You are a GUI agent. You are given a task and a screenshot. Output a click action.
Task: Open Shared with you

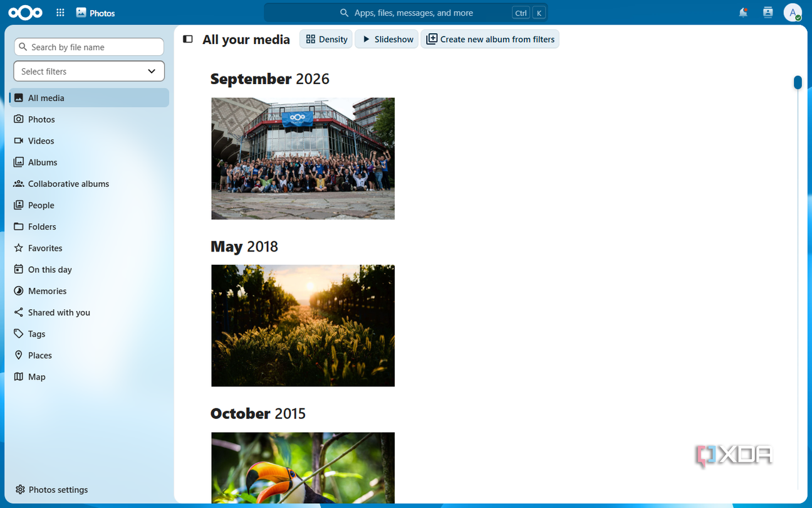[89, 312]
